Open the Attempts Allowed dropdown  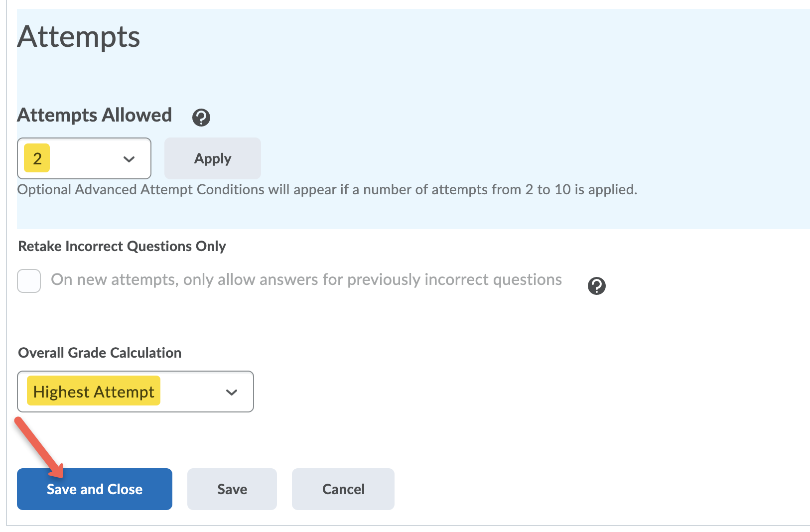point(84,158)
